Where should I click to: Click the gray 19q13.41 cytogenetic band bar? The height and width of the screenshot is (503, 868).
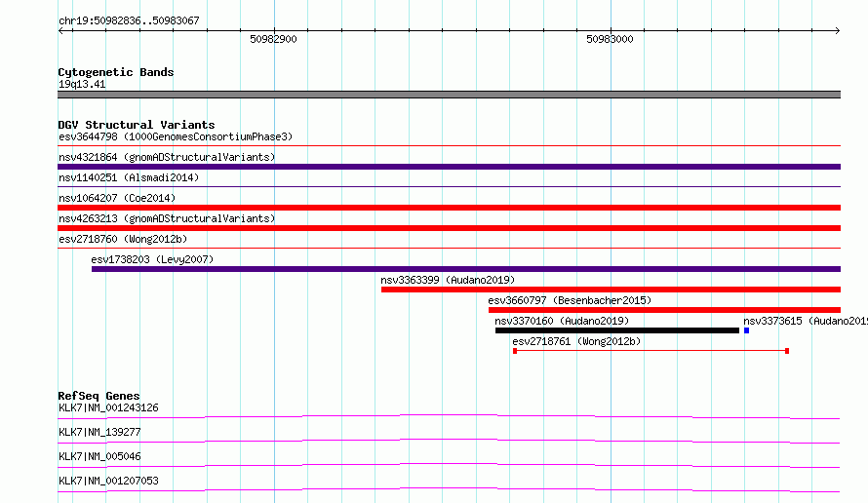(449, 95)
